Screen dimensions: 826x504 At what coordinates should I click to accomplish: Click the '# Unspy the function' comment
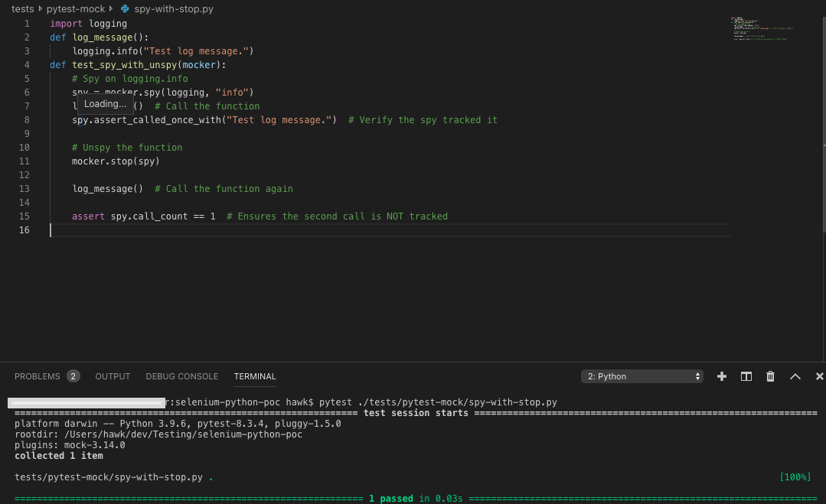[127, 148]
